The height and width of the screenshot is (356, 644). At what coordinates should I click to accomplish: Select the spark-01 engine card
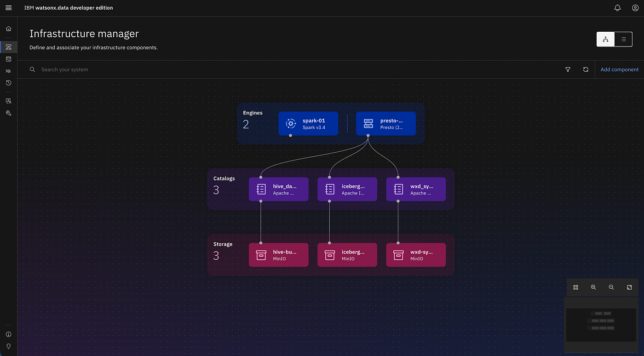(x=308, y=124)
